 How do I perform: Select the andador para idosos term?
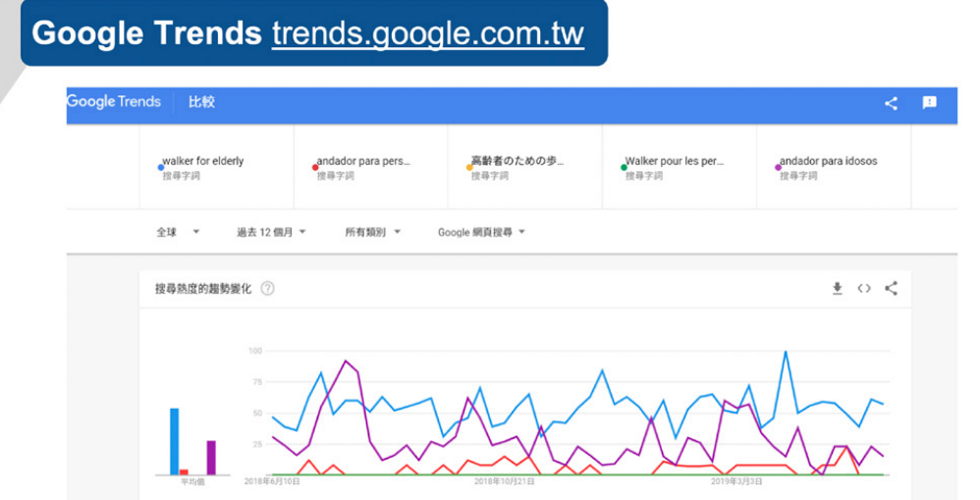click(828, 161)
